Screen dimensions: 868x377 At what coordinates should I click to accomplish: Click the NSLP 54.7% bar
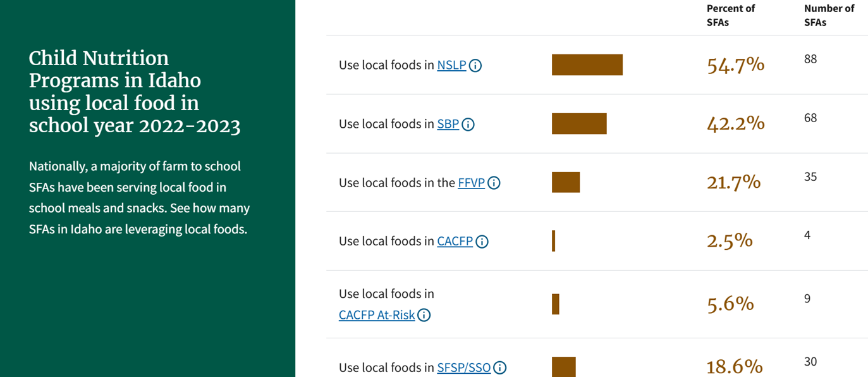(x=587, y=65)
